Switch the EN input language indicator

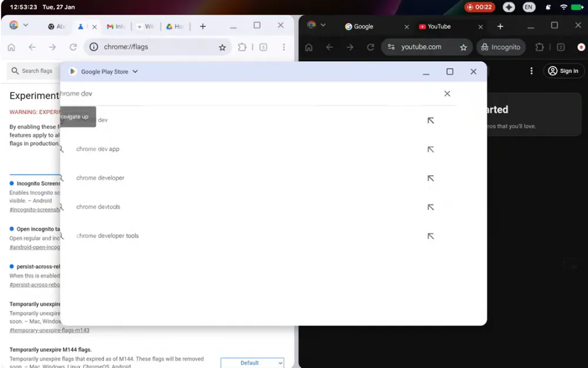tap(529, 7)
